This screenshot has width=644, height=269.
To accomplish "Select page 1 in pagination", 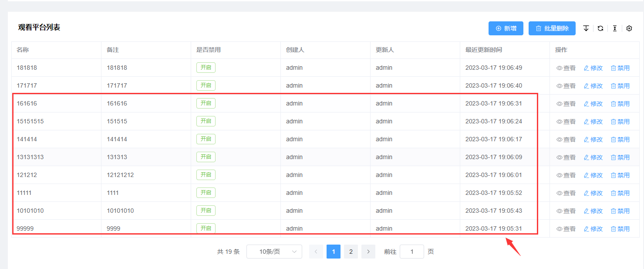I will coord(333,252).
